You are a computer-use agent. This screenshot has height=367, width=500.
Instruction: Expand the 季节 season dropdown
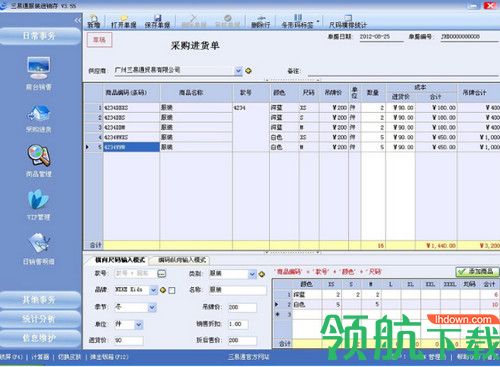152,307
